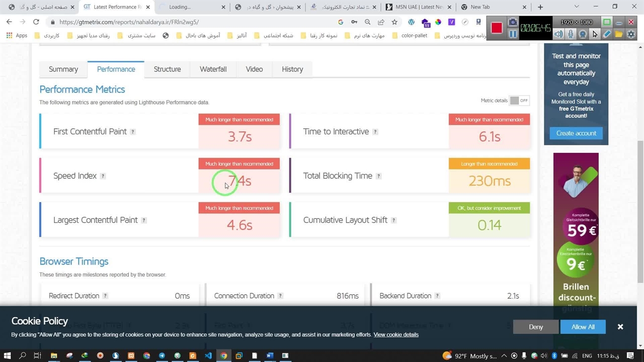Toggle recorder microphone capture
The height and width of the screenshot is (362, 644).
click(x=571, y=34)
